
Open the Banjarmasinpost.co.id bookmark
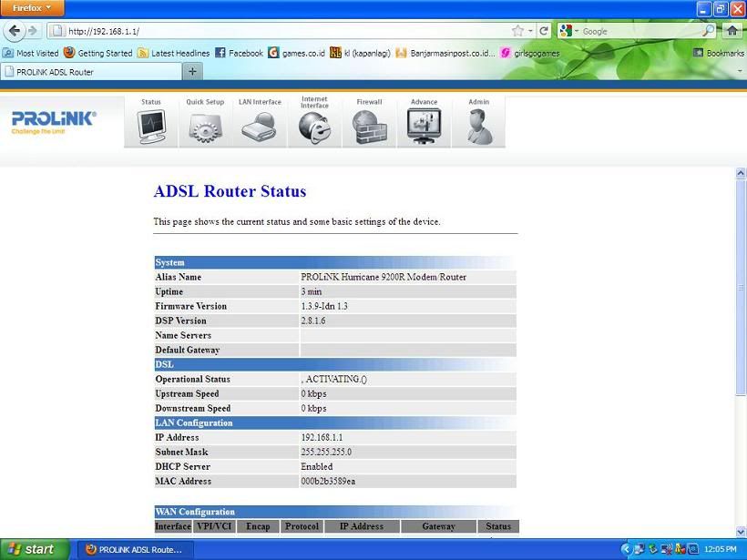click(445, 53)
